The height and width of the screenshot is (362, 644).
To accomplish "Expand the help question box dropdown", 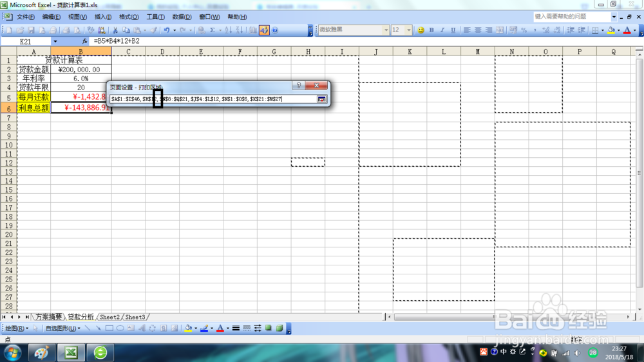I will pos(614,17).
